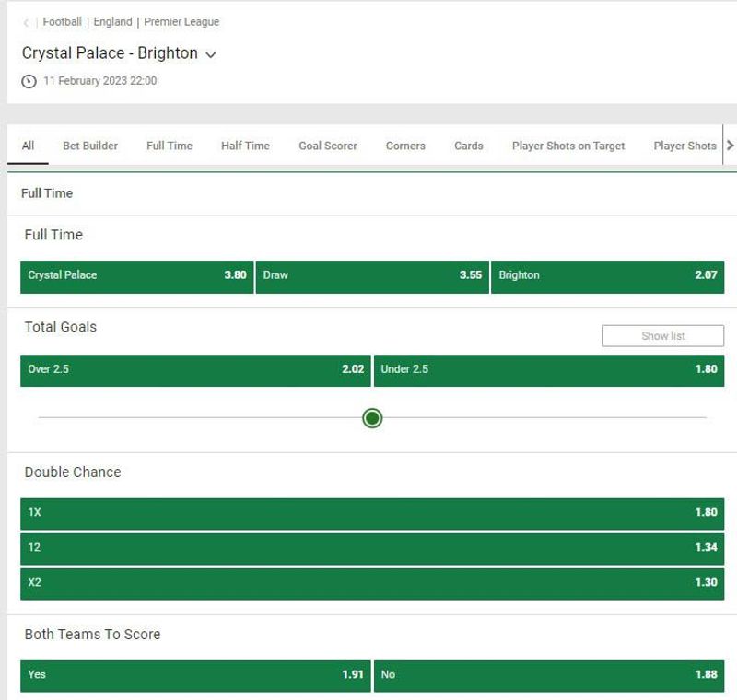Viewport: 737px width, 700px height.
Task: Switch to the Bet Builder tab
Action: pos(90,146)
